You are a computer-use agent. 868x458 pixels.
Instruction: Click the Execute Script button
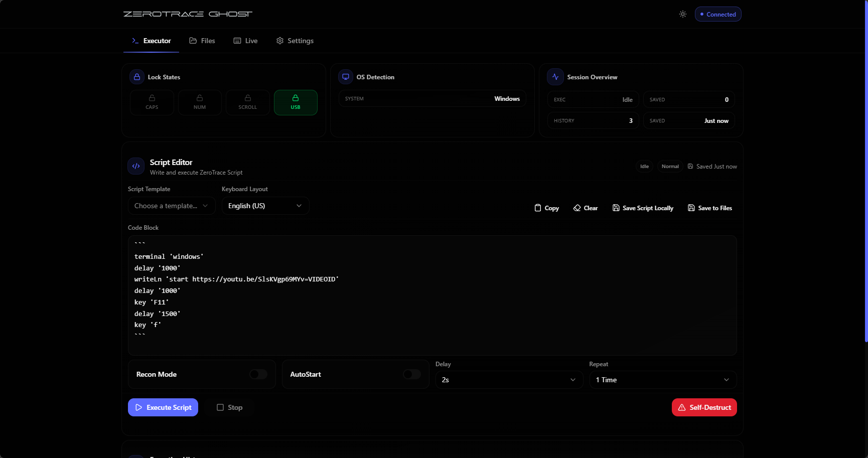[x=163, y=407]
